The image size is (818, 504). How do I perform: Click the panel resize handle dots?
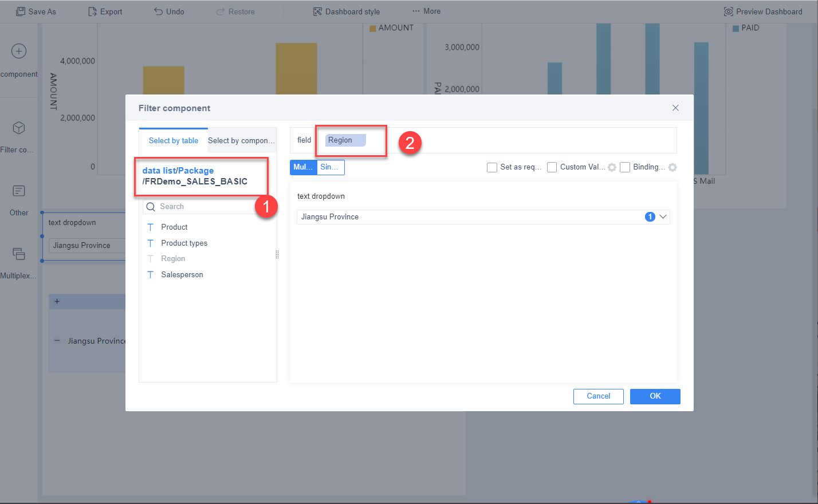click(277, 255)
